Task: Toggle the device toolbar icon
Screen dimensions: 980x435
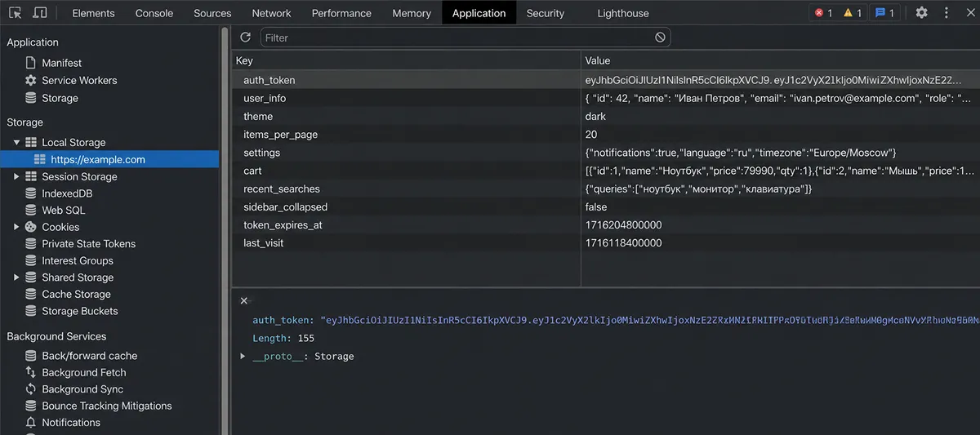Action: click(x=39, y=13)
